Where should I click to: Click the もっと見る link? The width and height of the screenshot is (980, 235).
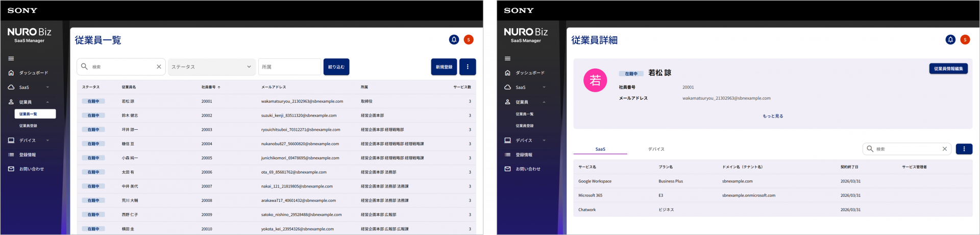tap(773, 116)
